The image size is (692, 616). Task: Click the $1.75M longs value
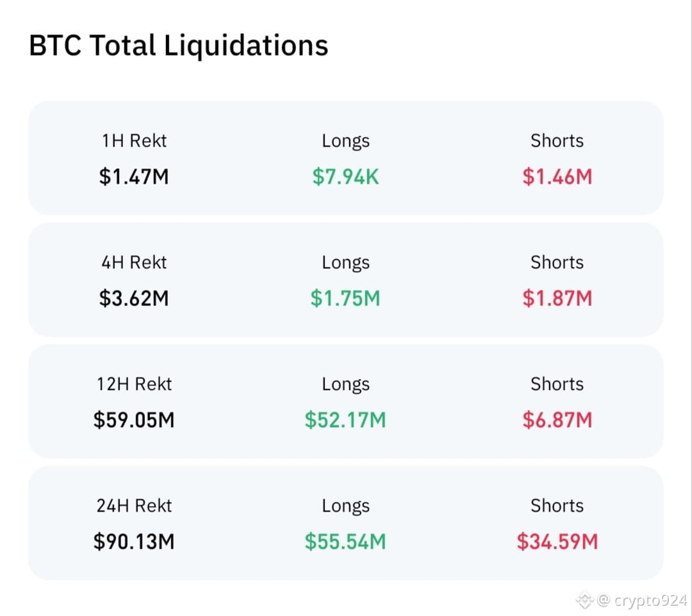[345, 298]
